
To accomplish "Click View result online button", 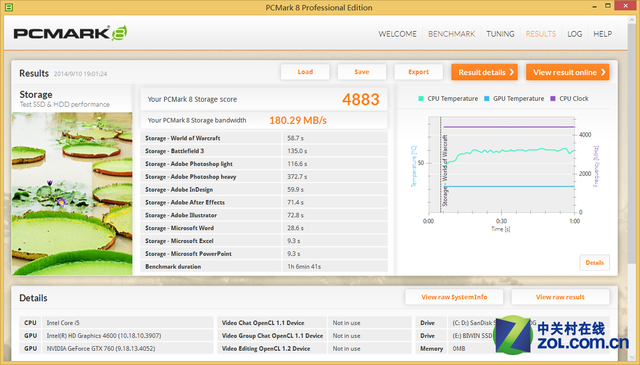I will coord(567,72).
